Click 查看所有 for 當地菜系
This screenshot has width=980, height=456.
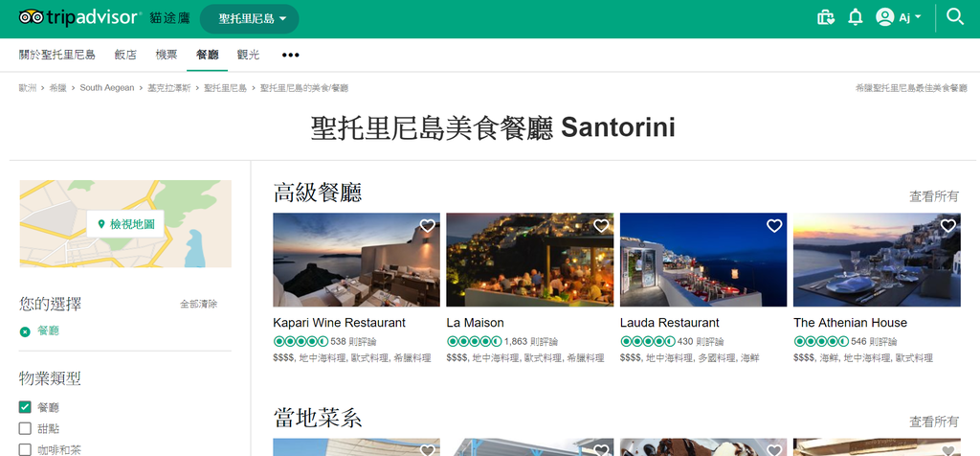click(934, 422)
